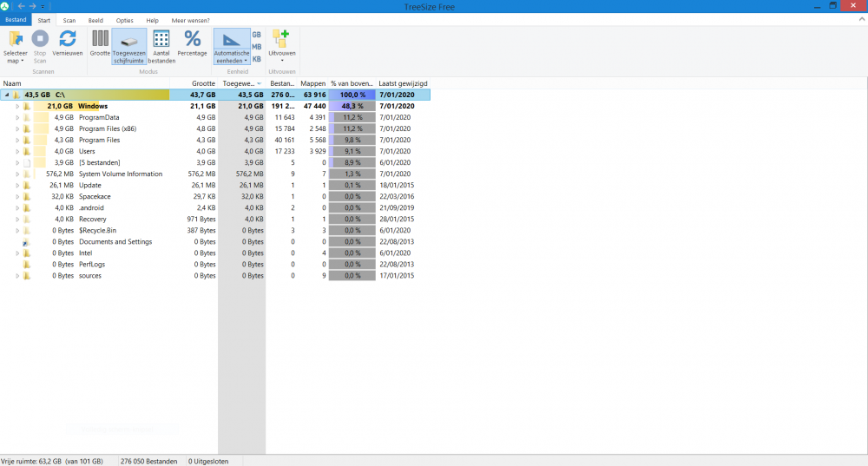The width and height of the screenshot is (868, 466).
Task: Open the Bestand menu
Action: (16, 20)
